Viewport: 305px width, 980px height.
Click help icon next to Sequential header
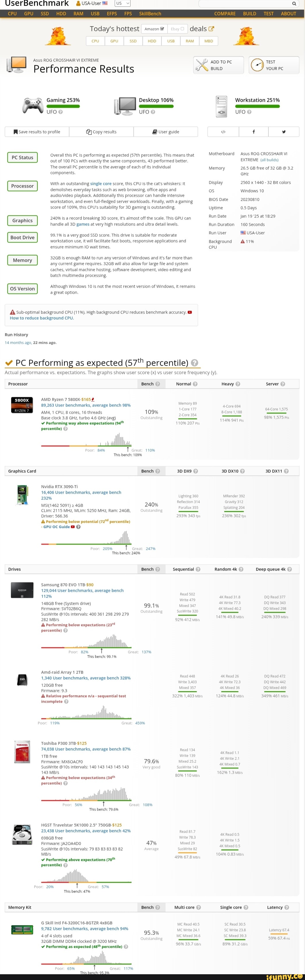click(198, 569)
